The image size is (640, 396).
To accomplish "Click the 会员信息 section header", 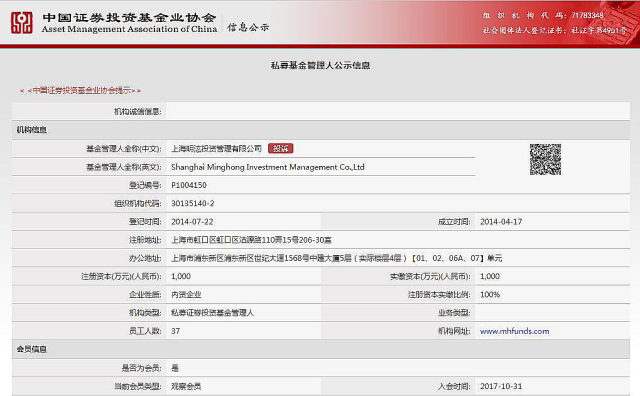I will pos(32,349).
